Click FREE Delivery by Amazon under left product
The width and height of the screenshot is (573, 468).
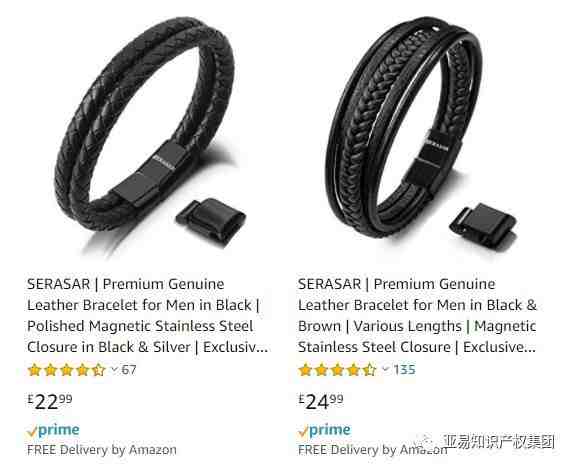click(x=102, y=450)
